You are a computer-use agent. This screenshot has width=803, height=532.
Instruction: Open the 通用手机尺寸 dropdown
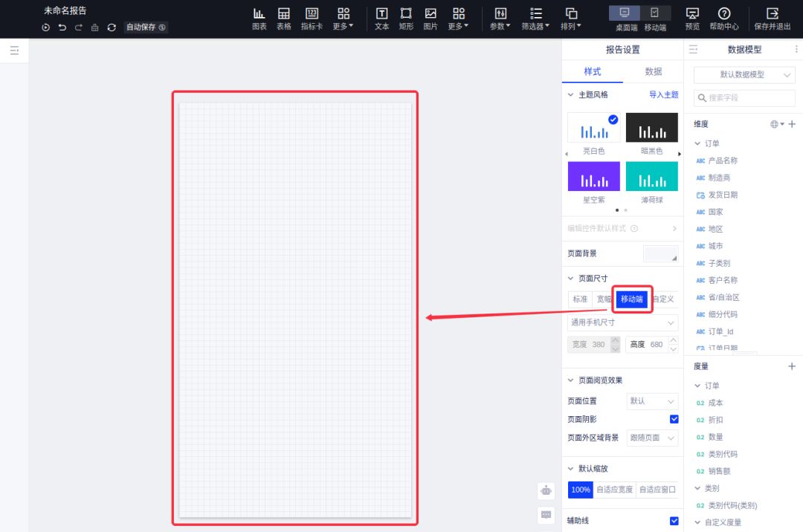click(623, 322)
